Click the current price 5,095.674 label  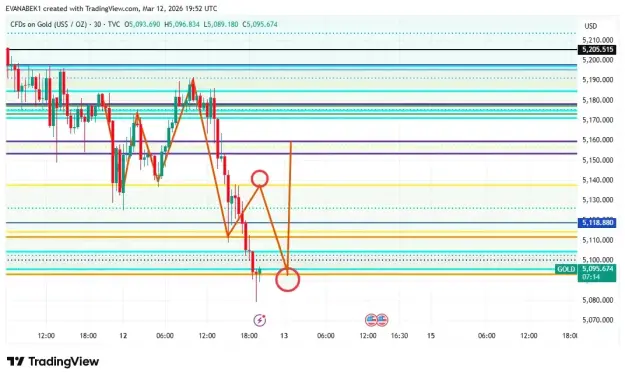tap(597, 269)
